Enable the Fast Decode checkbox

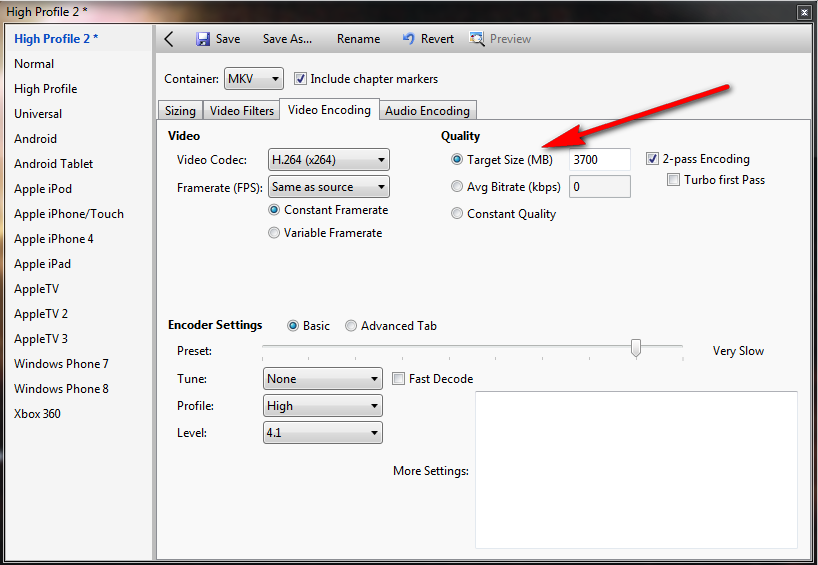(398, 379)
